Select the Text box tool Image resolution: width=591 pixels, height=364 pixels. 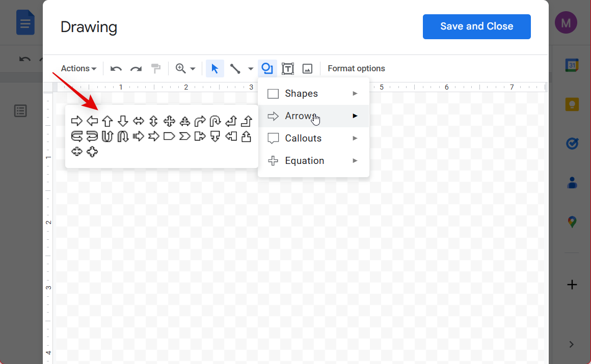click(x=287, y=69)
